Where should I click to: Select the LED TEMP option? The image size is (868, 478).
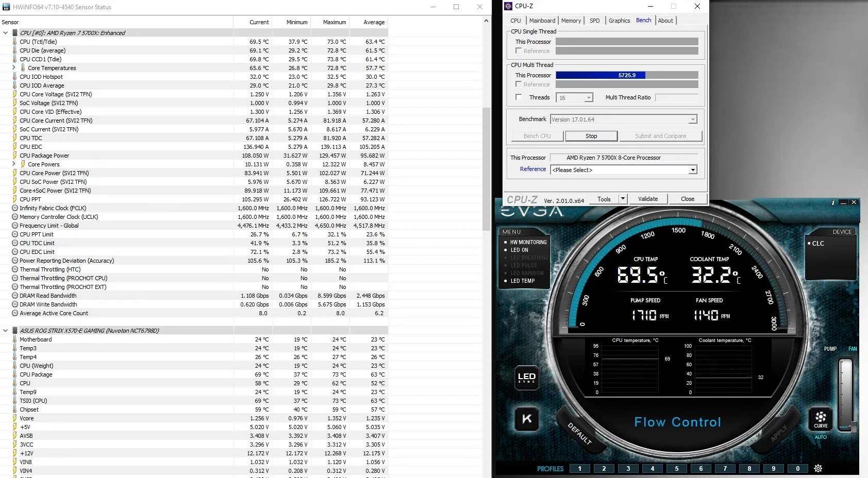coord(523,281)
